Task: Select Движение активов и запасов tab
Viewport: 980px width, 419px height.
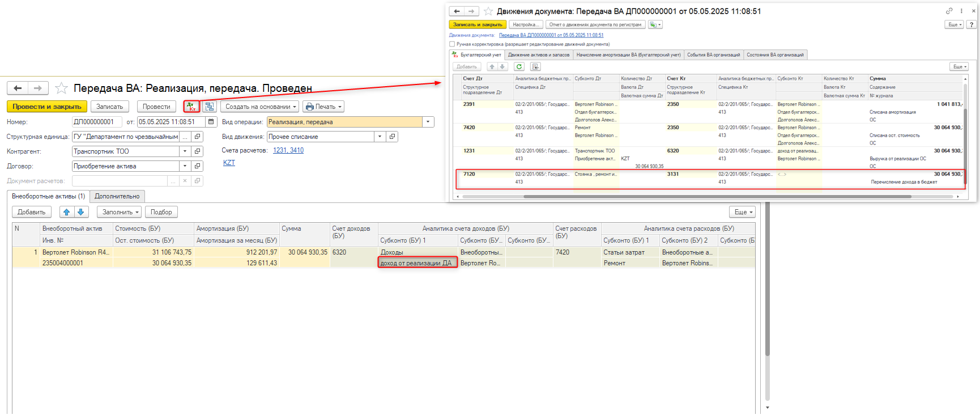Action: (x=539, y=55)
